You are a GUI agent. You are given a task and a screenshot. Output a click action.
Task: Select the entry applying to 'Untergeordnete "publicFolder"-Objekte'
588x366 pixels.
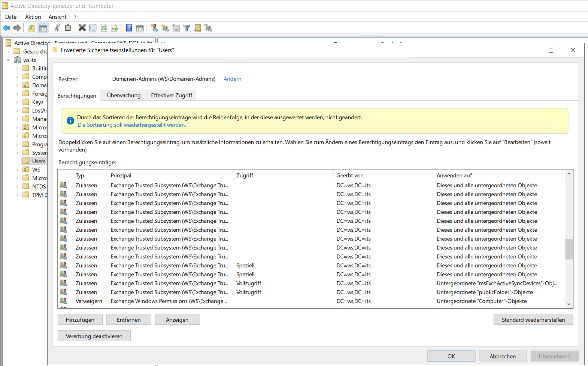[311, 292]
